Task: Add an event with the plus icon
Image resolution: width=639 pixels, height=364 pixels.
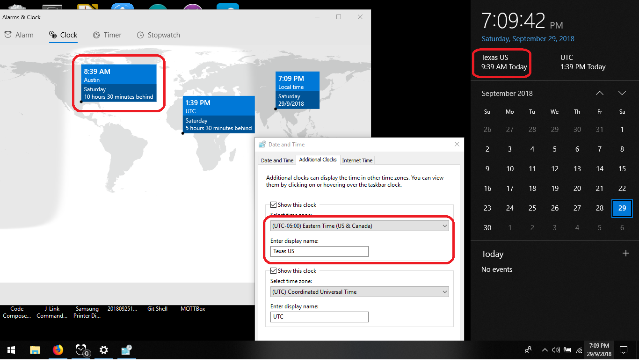Action: [x=626, y=253]
